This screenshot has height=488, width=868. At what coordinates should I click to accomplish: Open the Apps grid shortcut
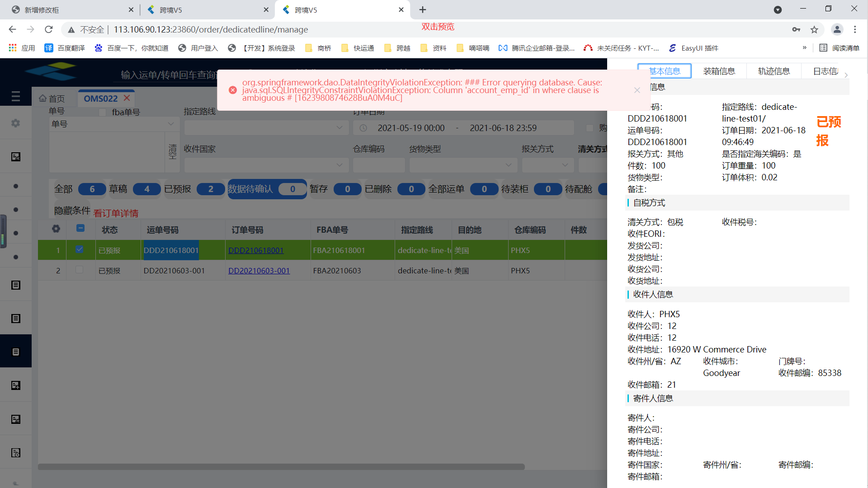(22, 48)
